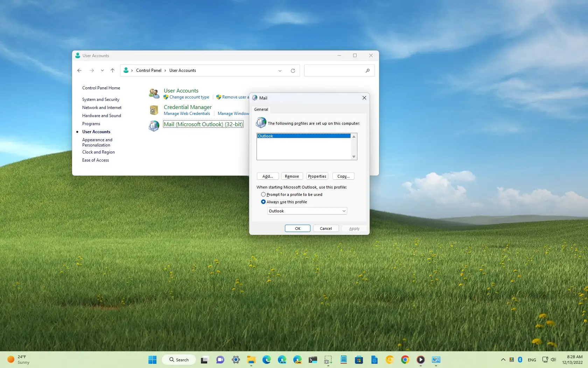The height and width of the screenshot is (368, 588).
Task: Show hidden tray icons chevron
Action: coord(503,360)
